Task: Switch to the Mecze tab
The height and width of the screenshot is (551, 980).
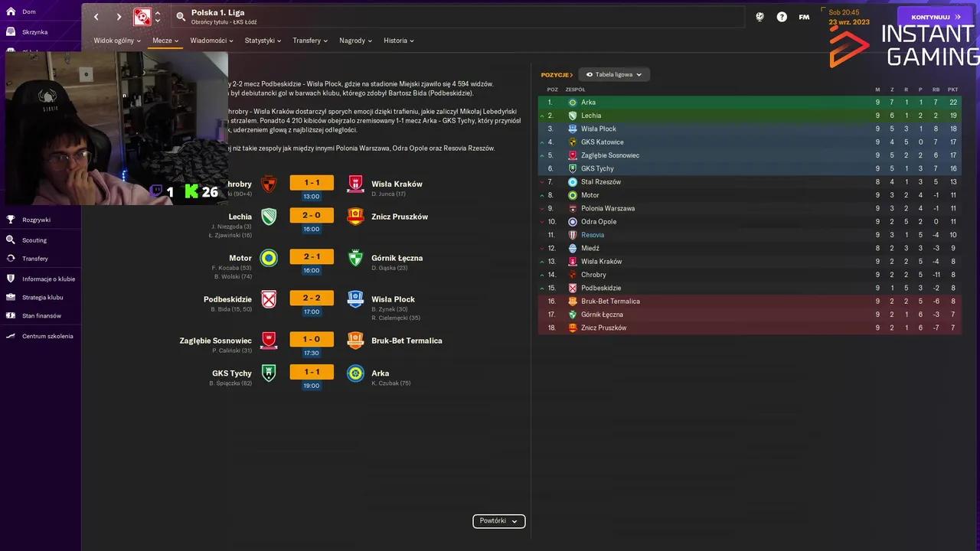Action: (162, 41)
